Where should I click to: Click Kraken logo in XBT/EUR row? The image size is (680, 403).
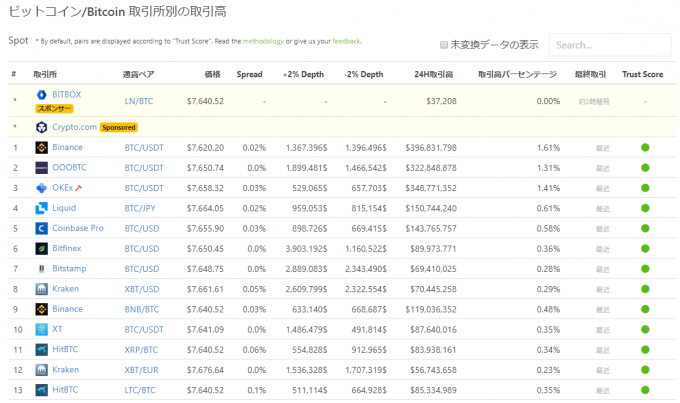pos(42,370)
